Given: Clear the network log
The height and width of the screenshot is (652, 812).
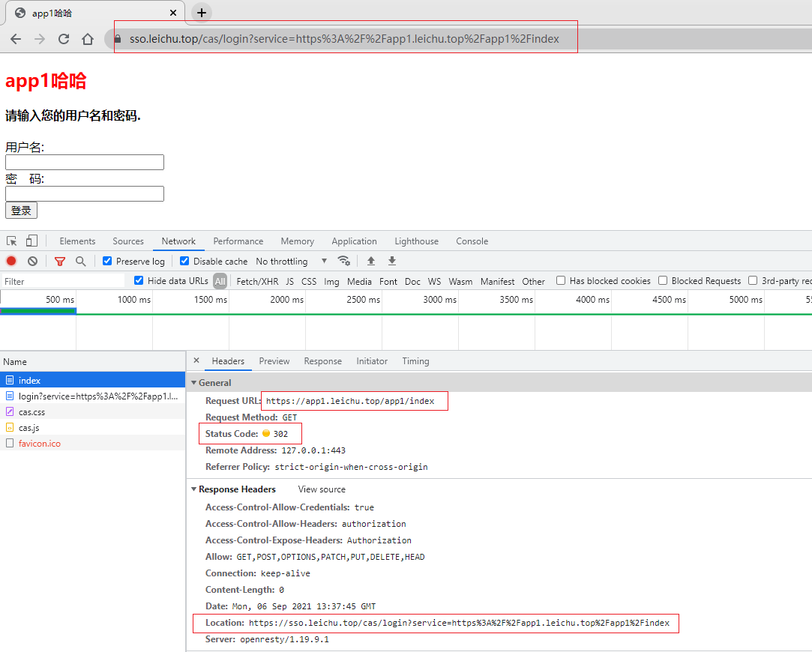Looking at the screenshot, I should 32,262.
